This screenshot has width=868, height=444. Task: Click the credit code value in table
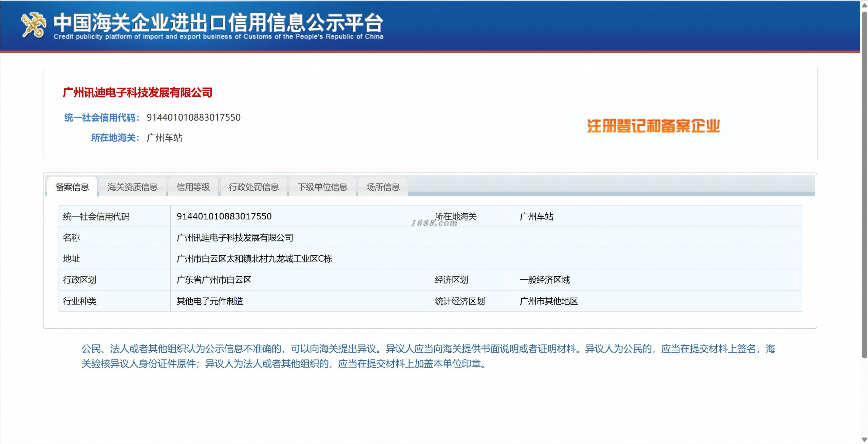click(x=224, y=216)
